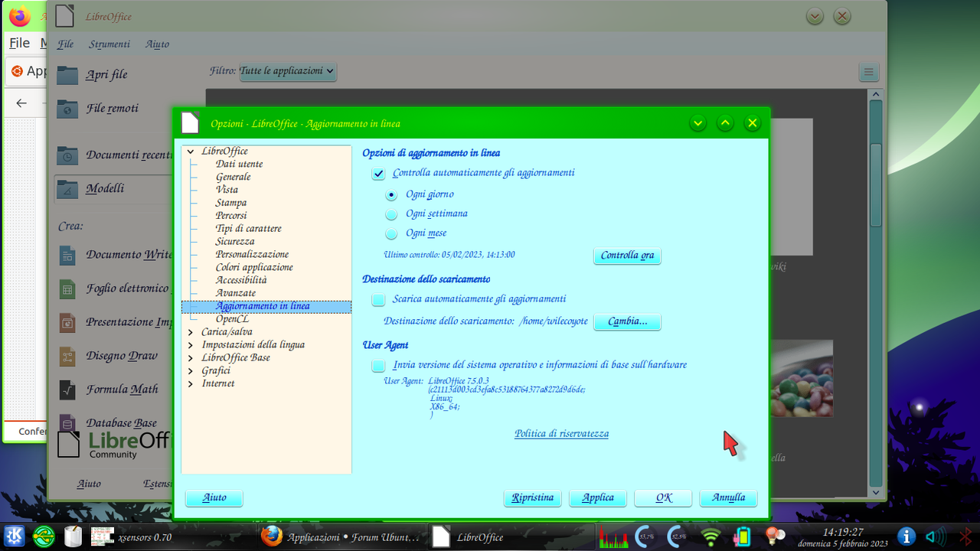Open the Start Center hamburger menu icon
Screen dimensions: 980x551
point(868,73)
